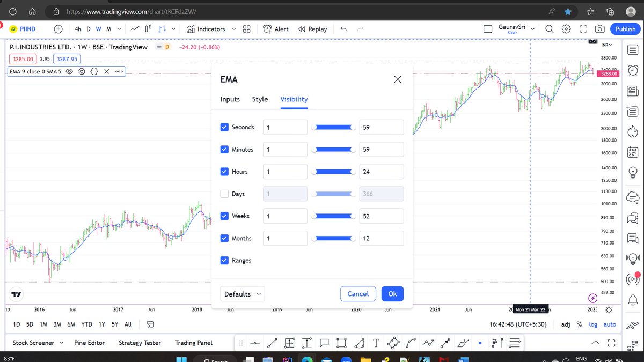The image size is (644, 362).
Task: Open the Strategy Tester panel
Action: pos(140,343)
